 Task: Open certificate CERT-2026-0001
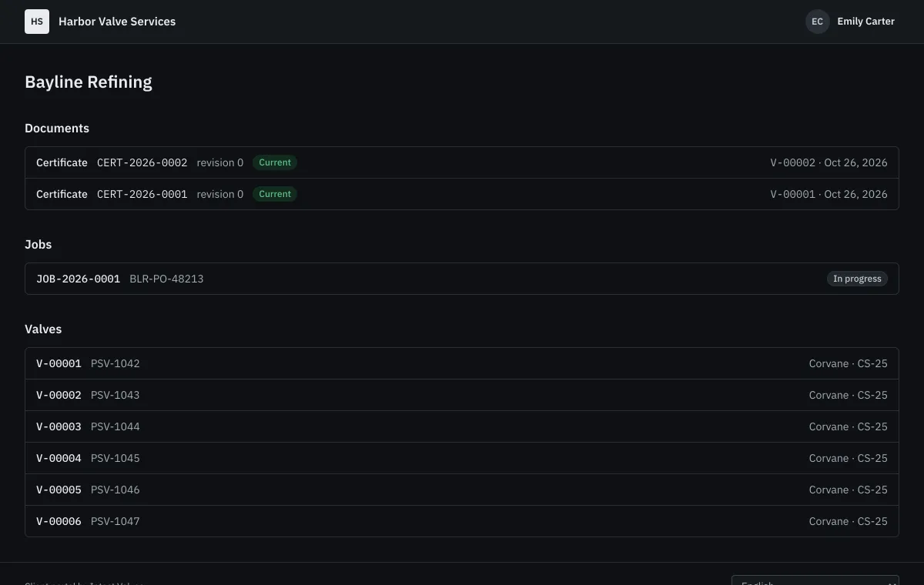click(462, 194)
